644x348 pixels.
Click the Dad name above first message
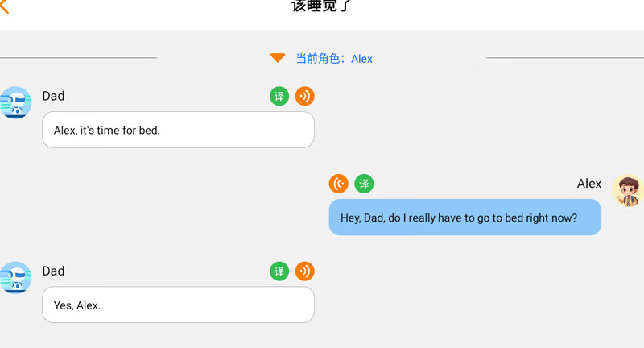pos(53,96)
